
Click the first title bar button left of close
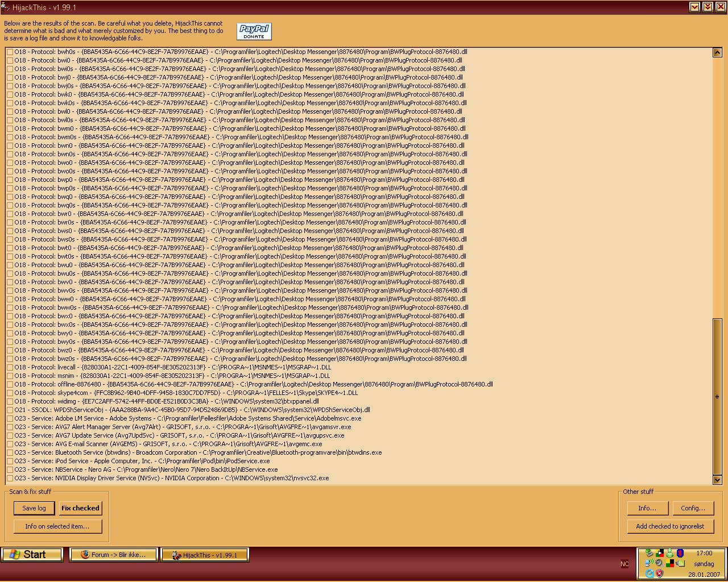click(708, 7)
